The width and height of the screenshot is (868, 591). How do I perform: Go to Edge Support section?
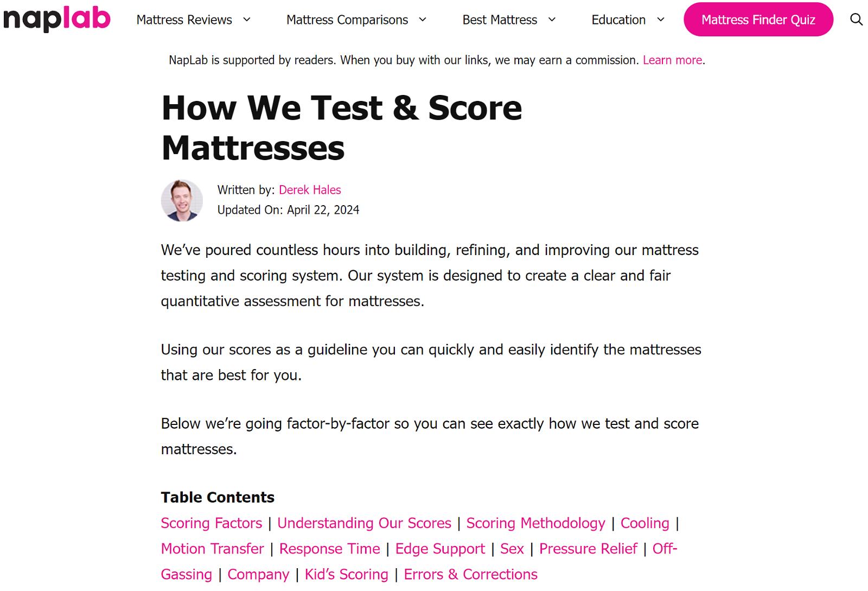coord(440,549)
